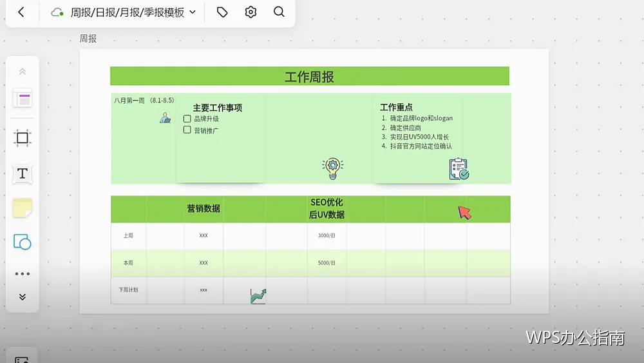
Task: Click the 3000/日 table cell
Action: [x=327, y=236]
